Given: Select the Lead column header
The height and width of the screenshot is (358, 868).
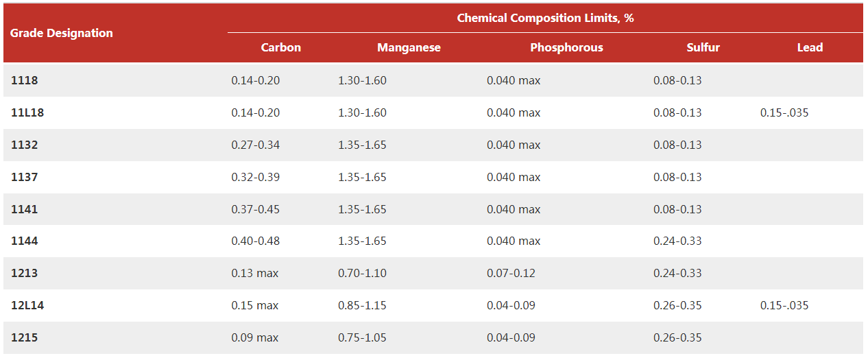Looking at the screenshot, I should (810, 47).
